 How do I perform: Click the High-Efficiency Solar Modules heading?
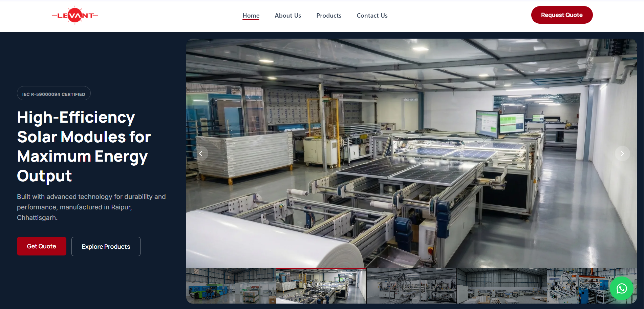click(x=84, y=146)
